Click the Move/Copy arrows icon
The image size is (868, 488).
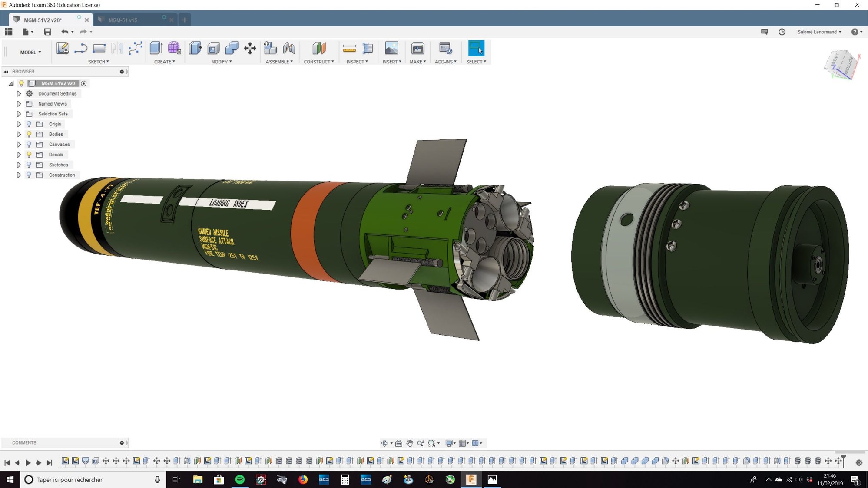(250, 48)
